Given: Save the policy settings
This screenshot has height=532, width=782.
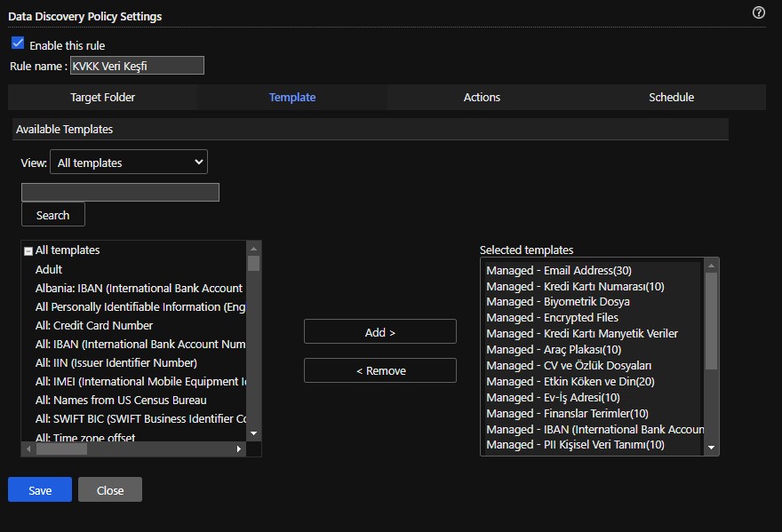Looking at the screenshot, I should (40, 490).
